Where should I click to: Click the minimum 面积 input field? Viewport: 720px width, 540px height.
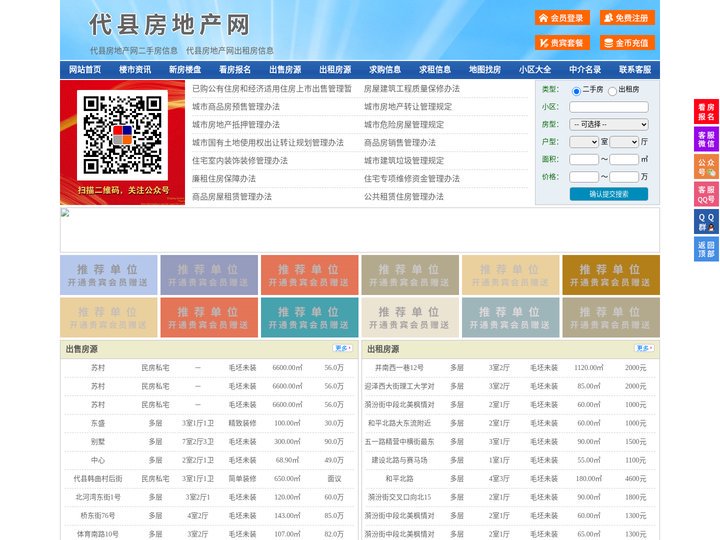point(584,159)
